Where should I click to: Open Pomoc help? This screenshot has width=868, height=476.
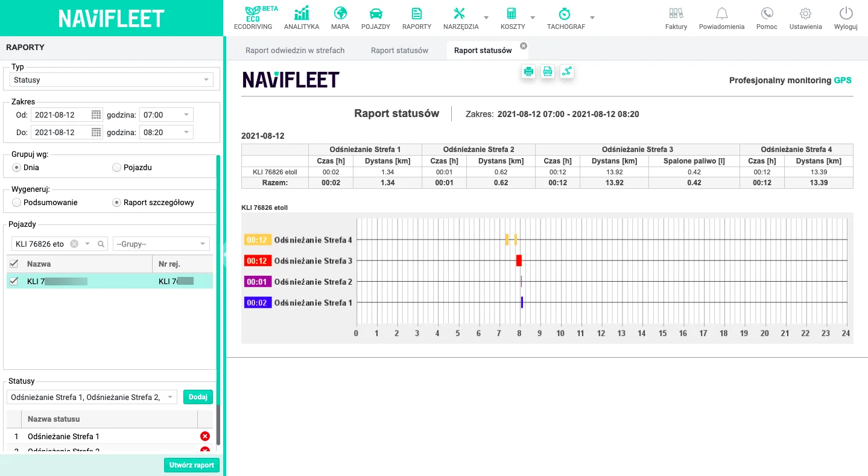pyautogui.click(x=767, y=18)
